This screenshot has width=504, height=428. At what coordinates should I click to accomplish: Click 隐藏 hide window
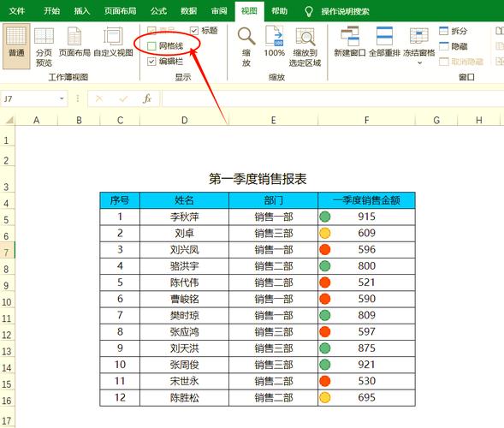pos(453,46)
